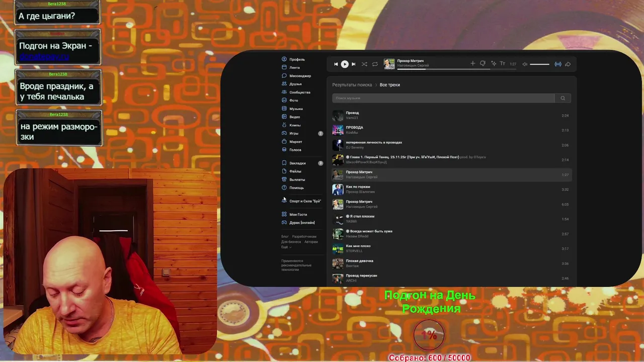644x362 pixels.
Task: Open the Разработчикам footer link
Action: pyautogui.click(x=304, y=236)
